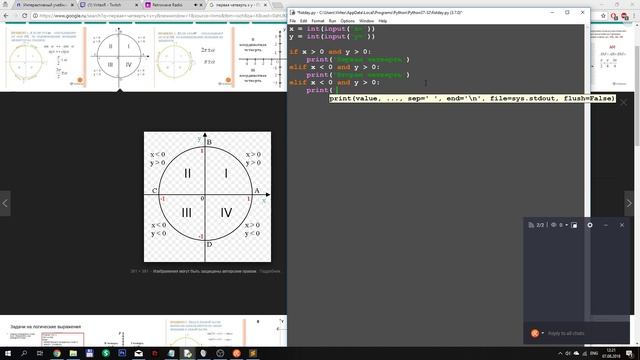Close the Google image preview panel
The width and height of the screenshot is (640, 360).
[x=624, y=102]
